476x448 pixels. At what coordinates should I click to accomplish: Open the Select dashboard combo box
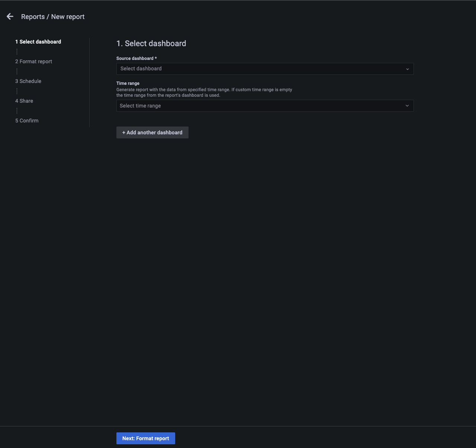coord(260,69)
